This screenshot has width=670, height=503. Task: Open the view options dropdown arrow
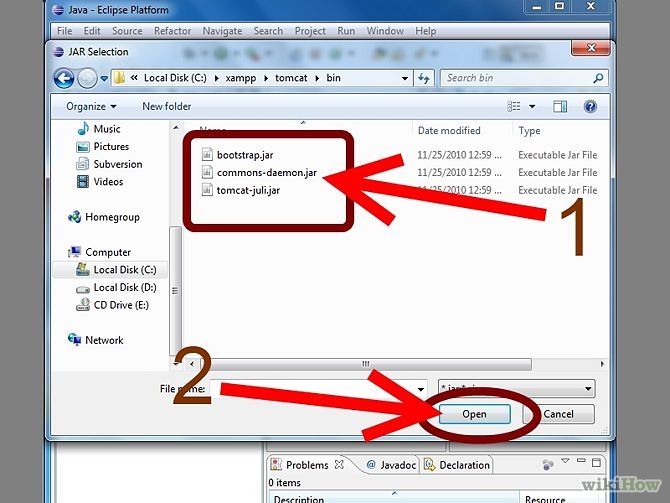532,106
